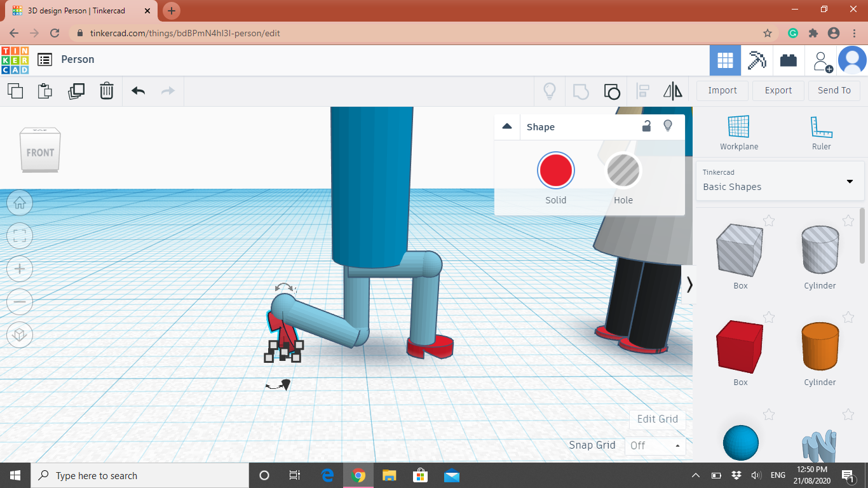Hide selected shape with lightbulb in Shape panel
This screenshot has width=868, height=488.
tap(668, 126)
